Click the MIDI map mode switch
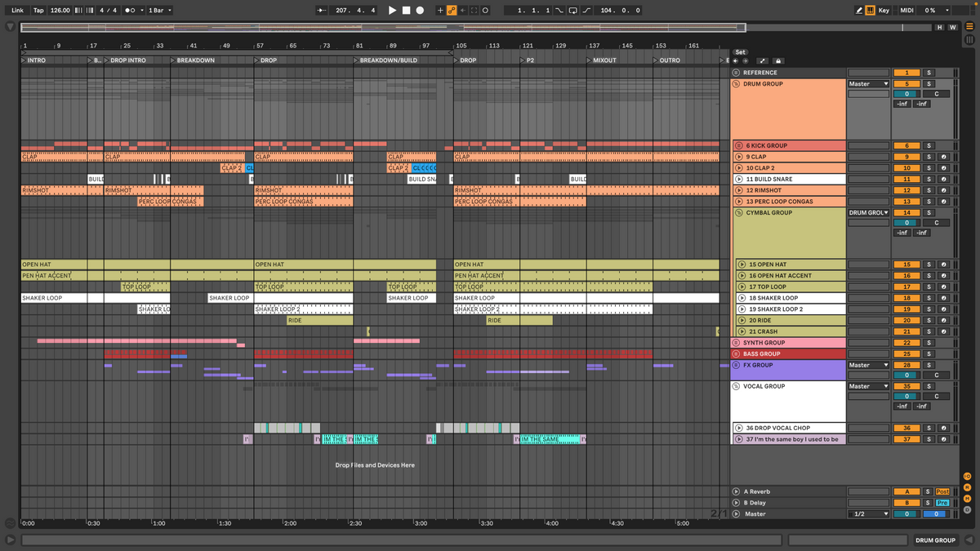Screen dimensions: 980x551 point(906,11)
